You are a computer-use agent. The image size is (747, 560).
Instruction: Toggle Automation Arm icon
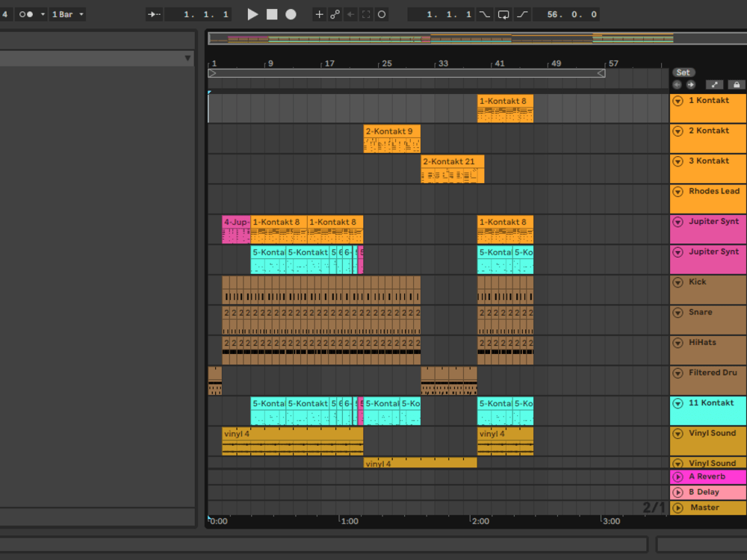point(335,14)
